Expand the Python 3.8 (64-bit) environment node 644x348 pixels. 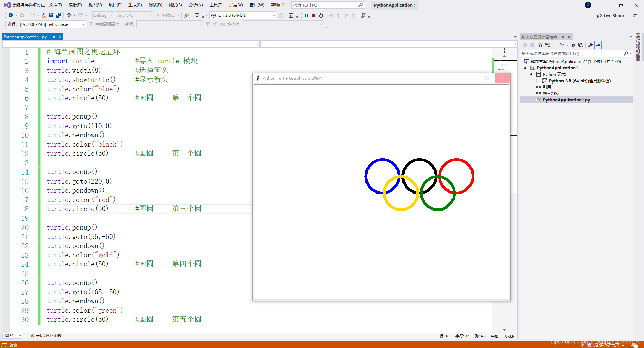coord(537,81)
